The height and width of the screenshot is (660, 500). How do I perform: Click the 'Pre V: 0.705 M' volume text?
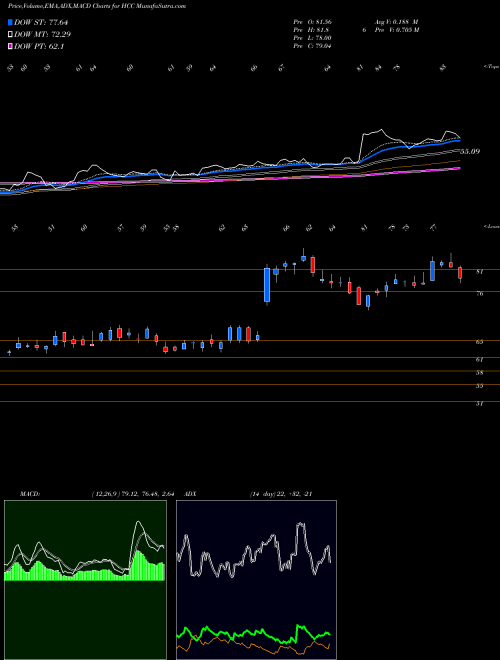(396, 30)
